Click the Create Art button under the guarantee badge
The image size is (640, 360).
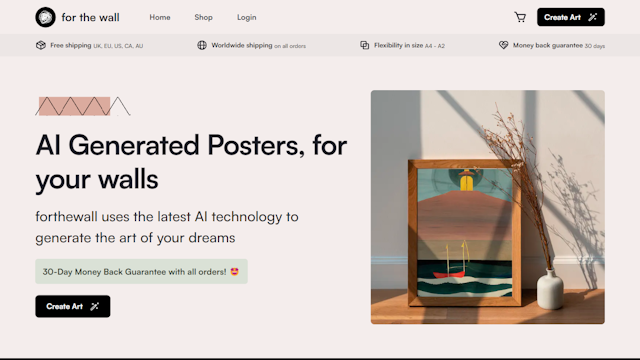[x=73, y=306]
